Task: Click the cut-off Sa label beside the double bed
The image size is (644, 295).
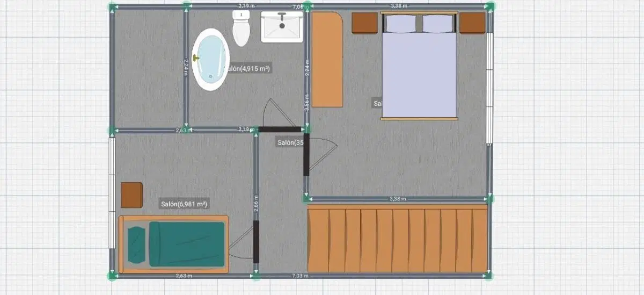Action: tap(377, 103)
